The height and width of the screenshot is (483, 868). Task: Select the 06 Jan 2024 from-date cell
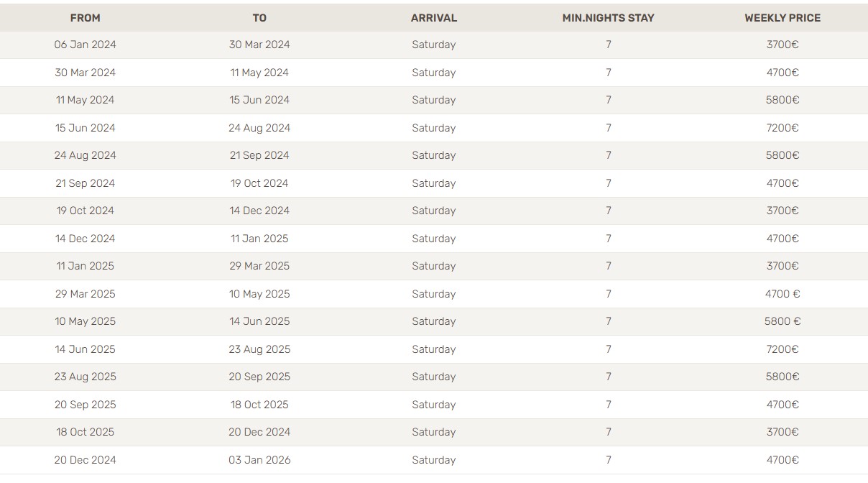pos(86,45)
